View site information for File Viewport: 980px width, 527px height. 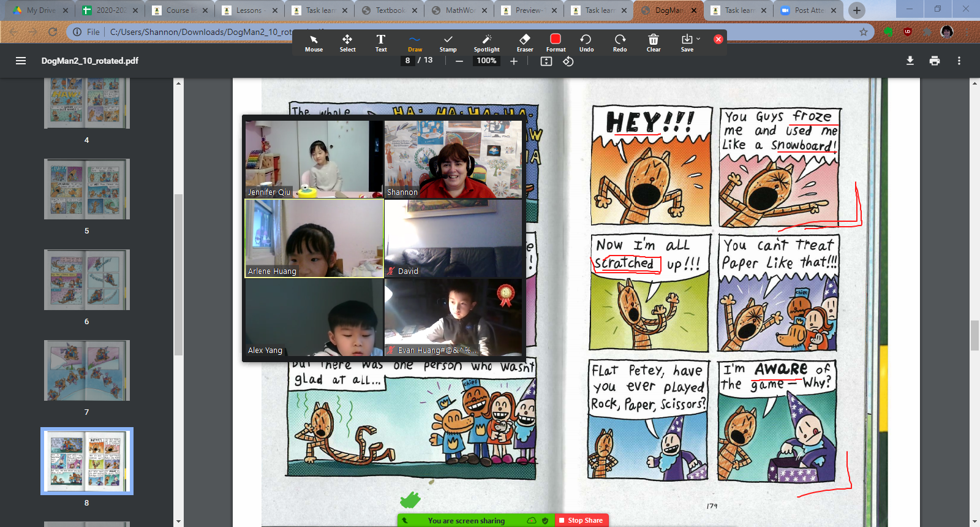[86, 32]
